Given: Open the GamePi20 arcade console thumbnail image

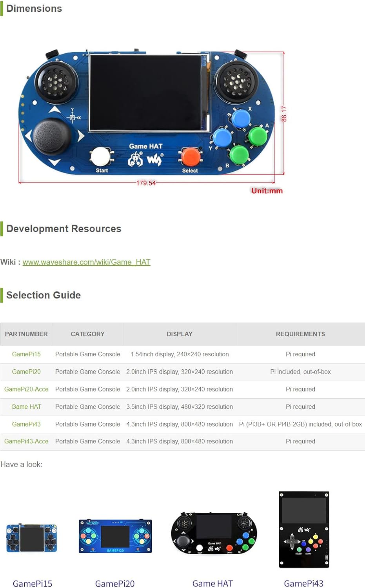Looking at the screenshot, I should [115, 536].
